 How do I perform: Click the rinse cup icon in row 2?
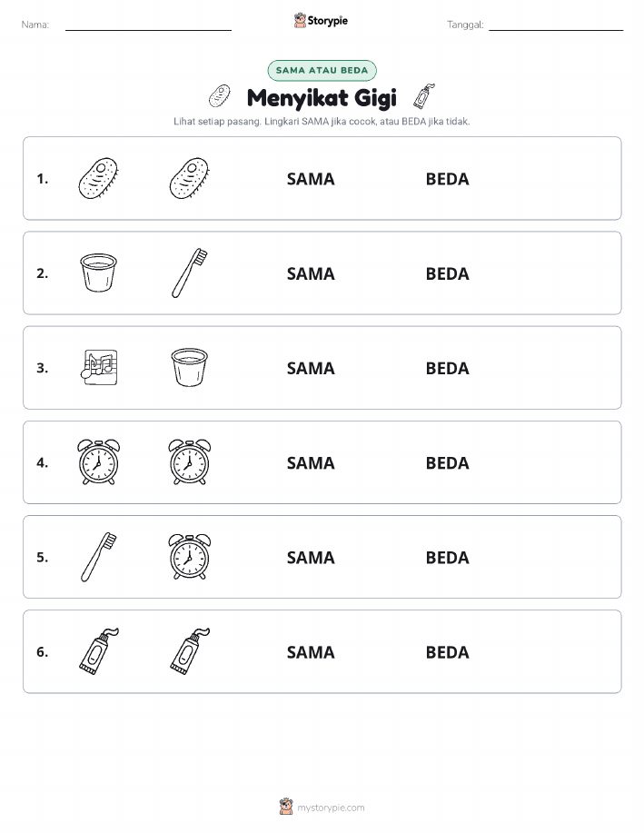(98, 273)
